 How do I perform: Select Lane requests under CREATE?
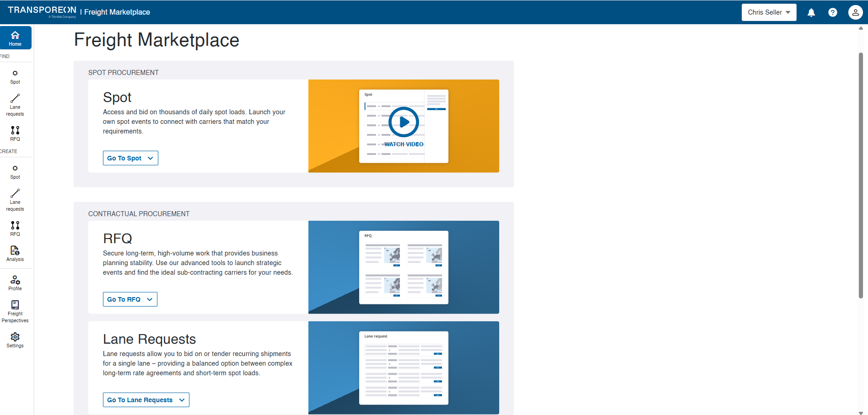15,199
